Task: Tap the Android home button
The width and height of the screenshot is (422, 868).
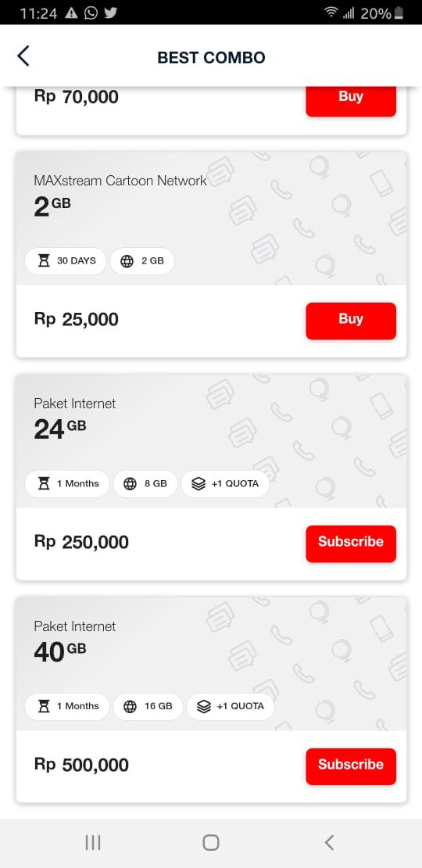Action: coord(211,842)
